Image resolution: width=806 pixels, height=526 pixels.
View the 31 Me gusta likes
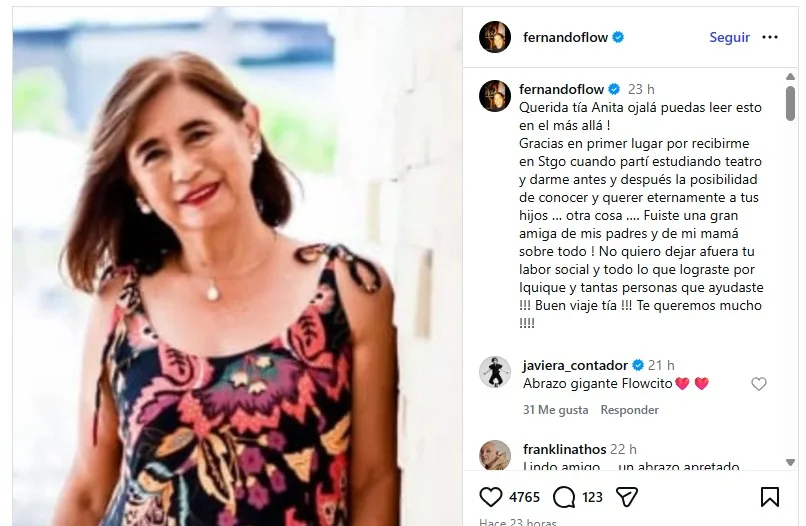pyautogui.click(x=555, y=410)
